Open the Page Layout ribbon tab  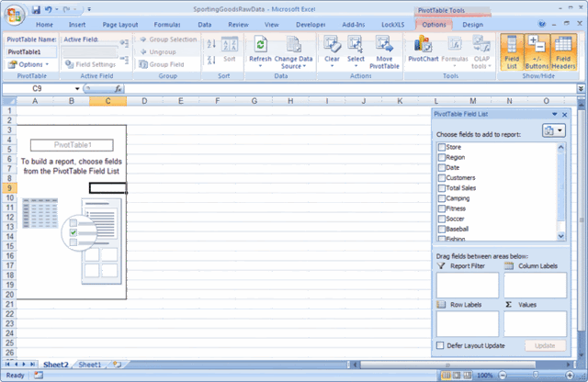point(120,25)
